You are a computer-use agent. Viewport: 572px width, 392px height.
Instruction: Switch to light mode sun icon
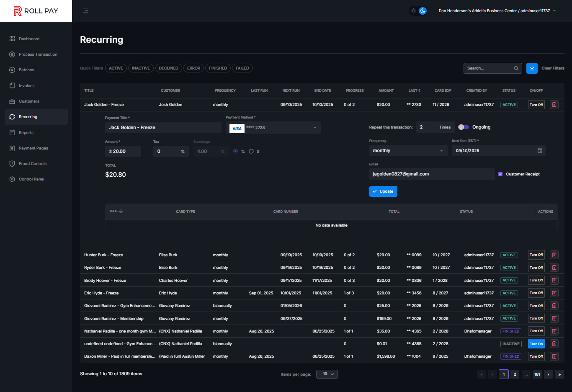click(x=413, y=11)
